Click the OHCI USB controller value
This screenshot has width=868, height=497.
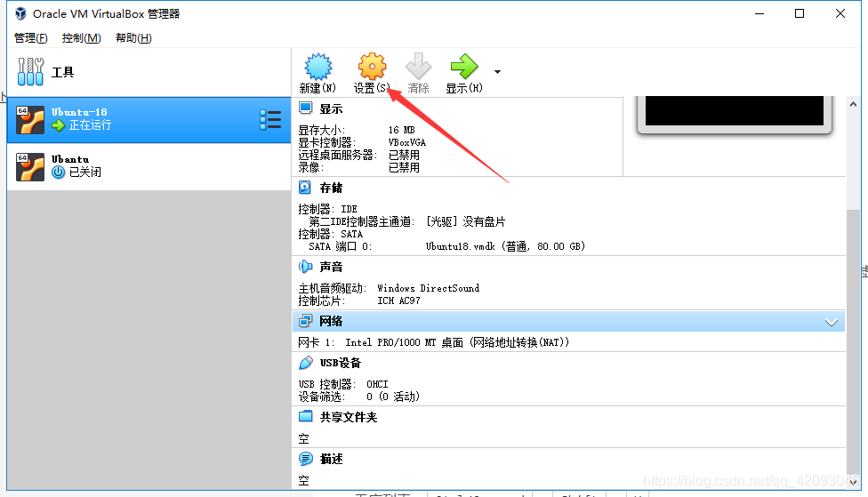377,384
